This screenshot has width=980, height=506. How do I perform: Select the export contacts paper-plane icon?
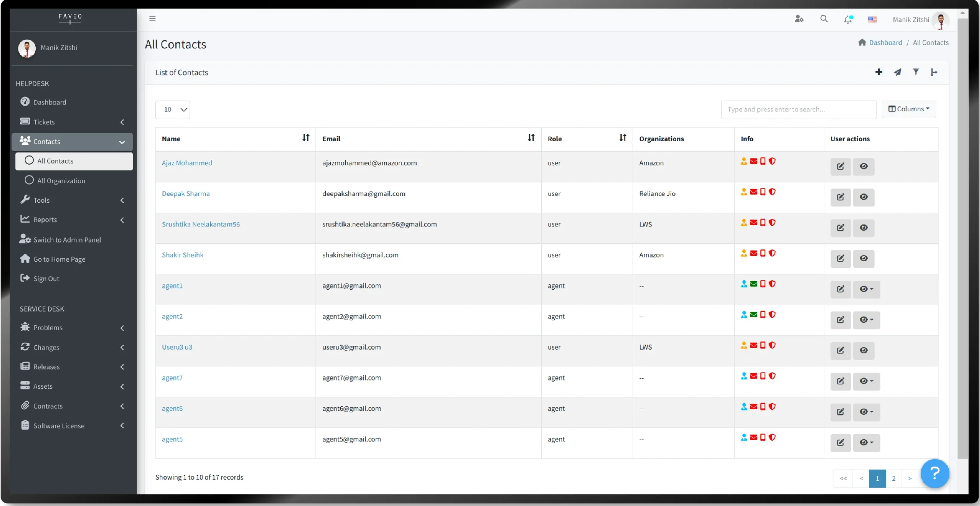[x=897, y=72]
